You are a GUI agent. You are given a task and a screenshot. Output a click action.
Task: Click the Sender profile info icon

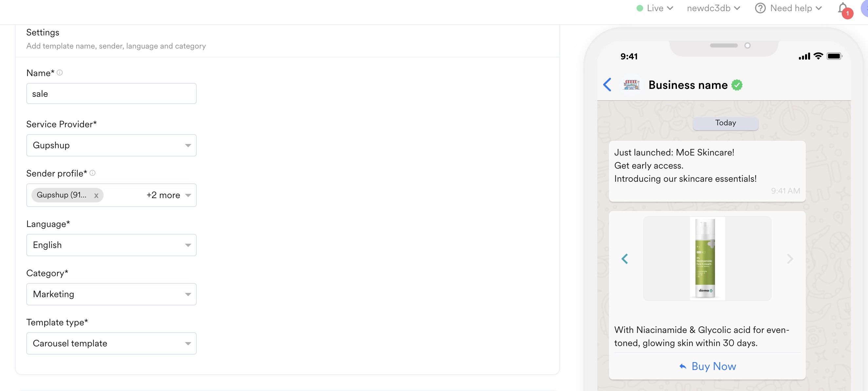click(92, 173)
